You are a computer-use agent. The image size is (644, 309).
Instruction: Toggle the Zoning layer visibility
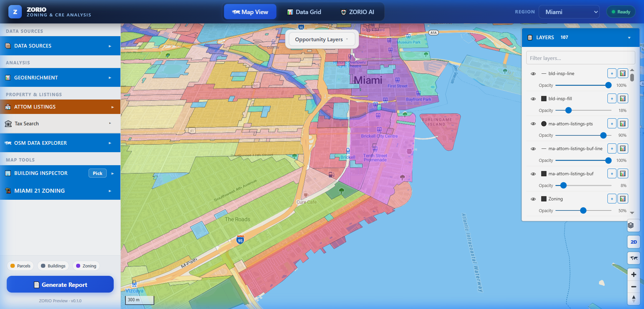coord(533,199)
